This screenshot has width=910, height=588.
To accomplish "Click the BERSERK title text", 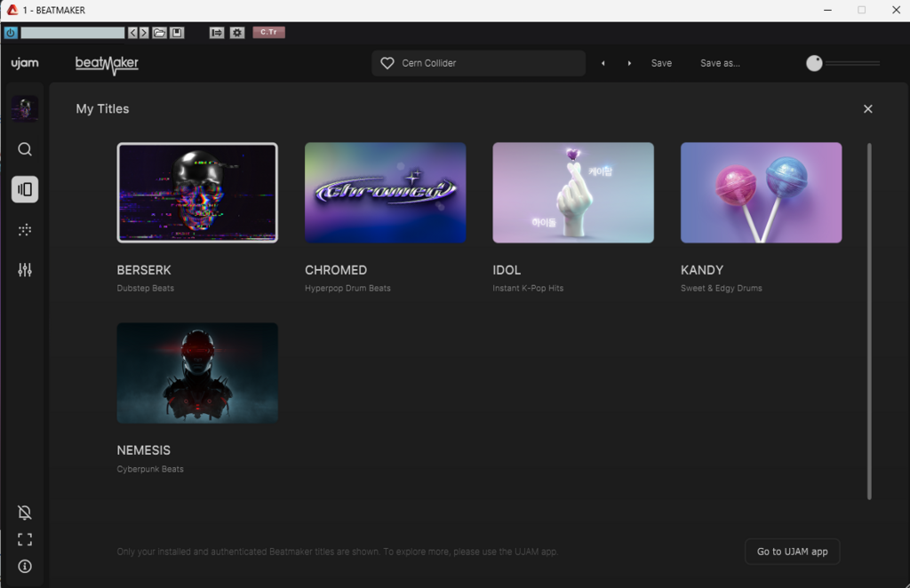I will pyautogui.click(x=144, y=270).
